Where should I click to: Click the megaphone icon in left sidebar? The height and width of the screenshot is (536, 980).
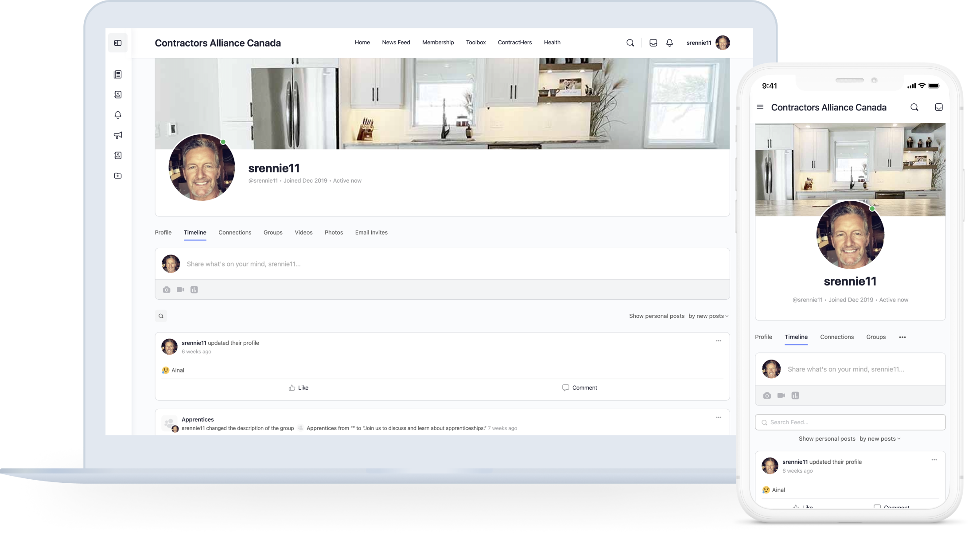tap(118, 135)
